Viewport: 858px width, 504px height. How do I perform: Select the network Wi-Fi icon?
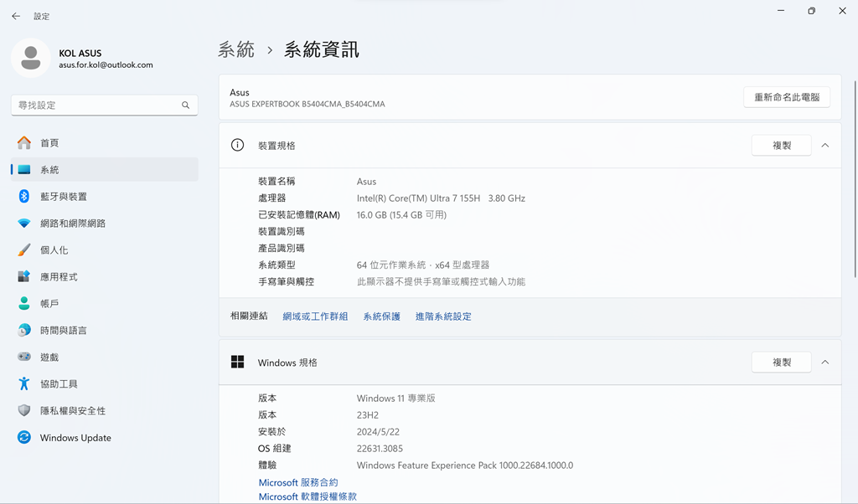[x=24, y=224]
